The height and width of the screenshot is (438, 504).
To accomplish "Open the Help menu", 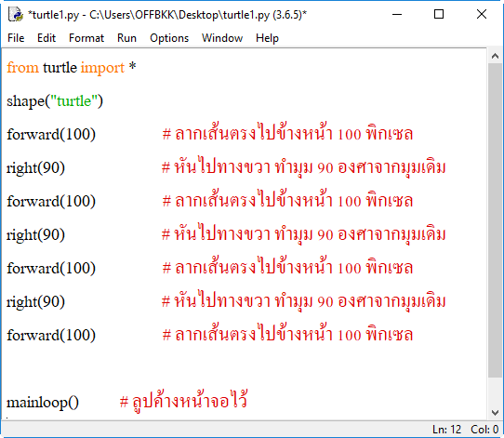I will pos(267,38).
